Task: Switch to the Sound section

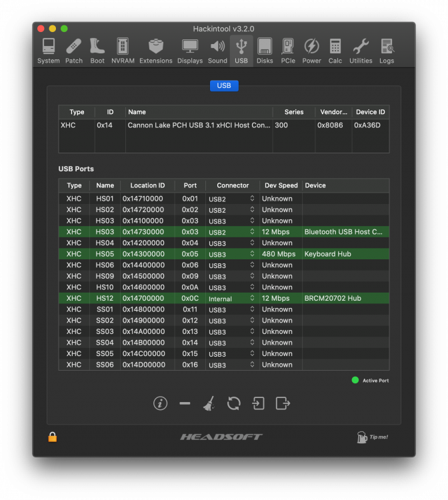Action: (217, 51)
